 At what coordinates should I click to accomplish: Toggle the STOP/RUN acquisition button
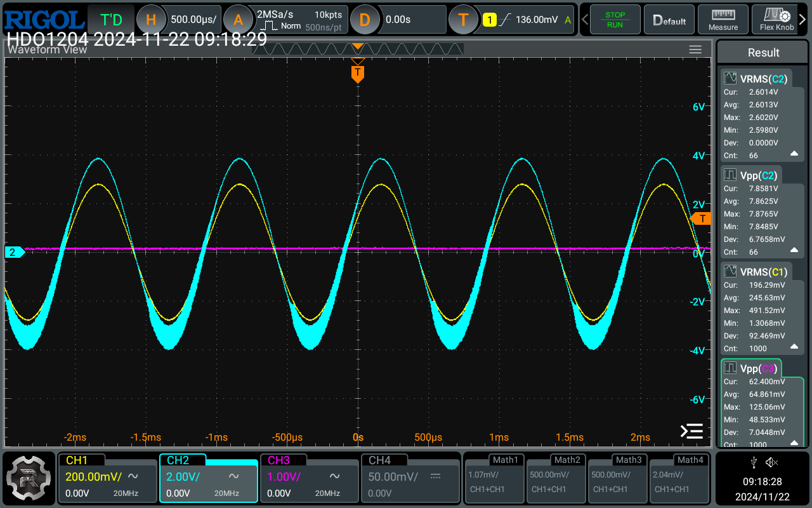click(x=615, y=20)
